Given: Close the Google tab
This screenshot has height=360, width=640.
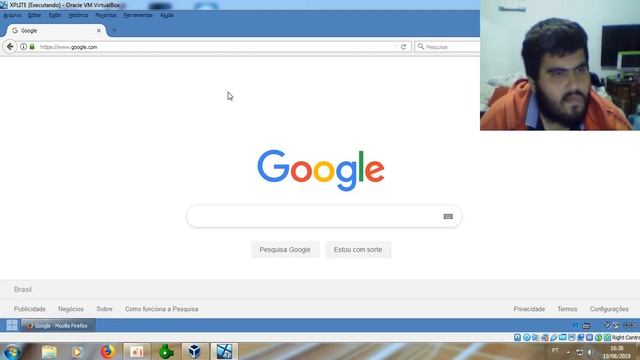Looking at the screenshot, I should 98,30.
